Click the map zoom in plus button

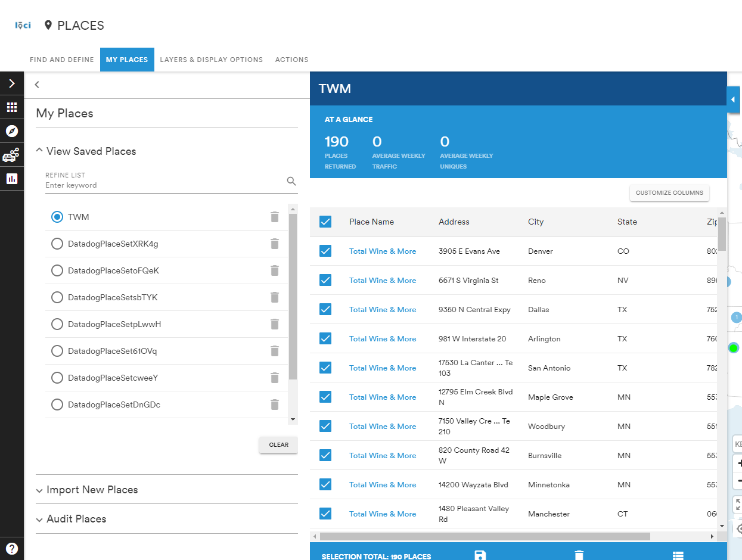click(x=738, y=463)
